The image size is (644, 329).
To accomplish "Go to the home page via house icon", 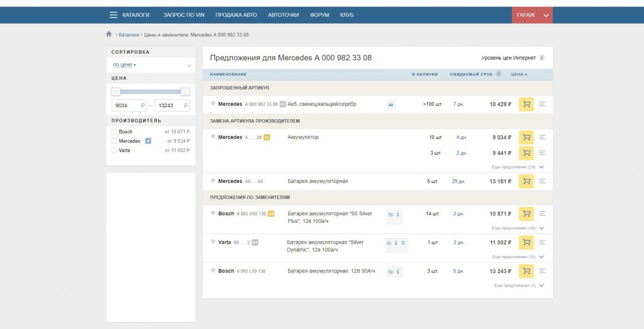I will coord(109,34).
